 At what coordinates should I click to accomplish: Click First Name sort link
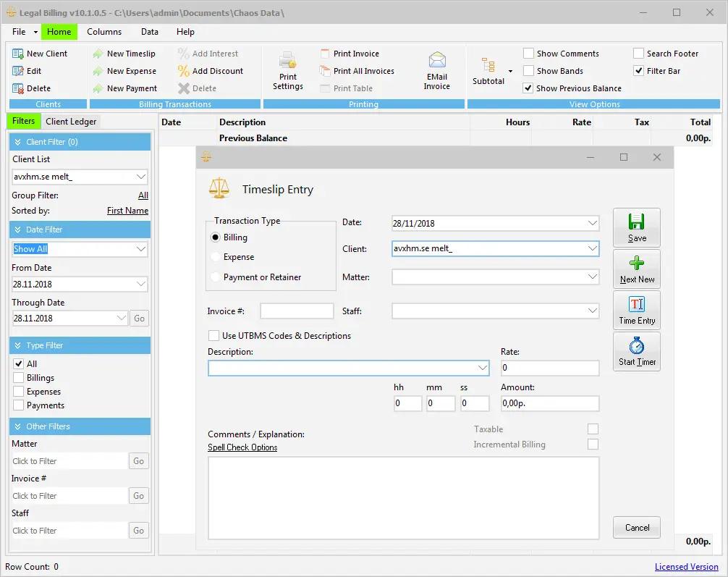(x=127, y=211)
